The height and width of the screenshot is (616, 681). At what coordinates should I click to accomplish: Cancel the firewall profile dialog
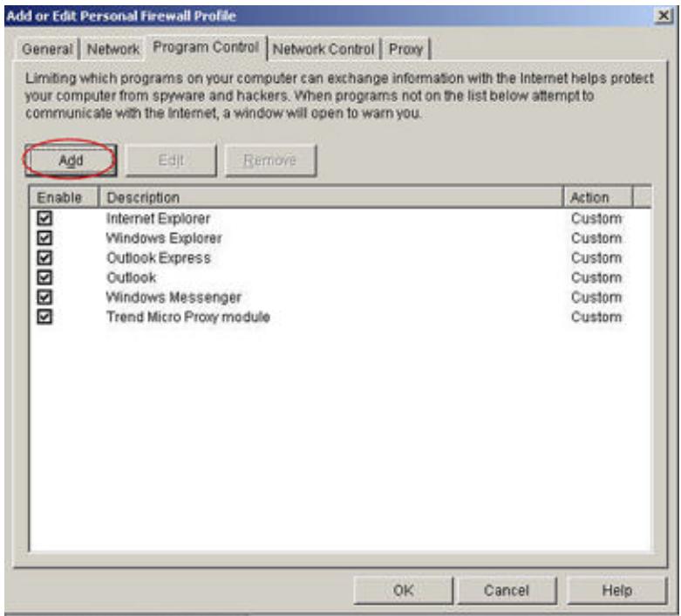click(x=507, y=591)
